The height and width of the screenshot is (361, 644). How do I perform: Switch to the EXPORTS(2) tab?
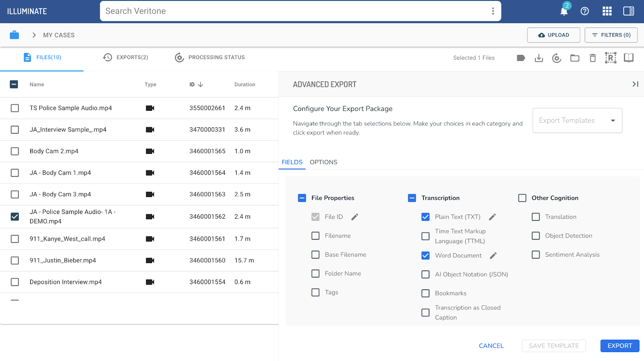pyautogui.click(x=126, y=57)
